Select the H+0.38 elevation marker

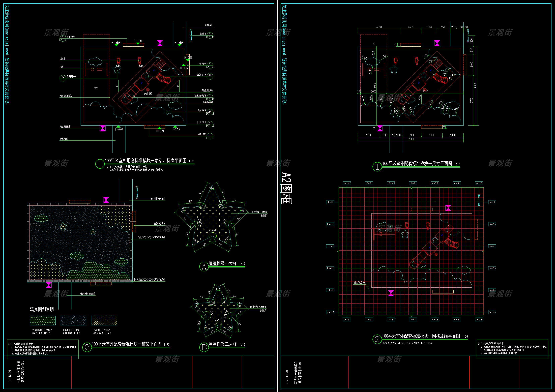pyautogui.click(x=188, y=58)
